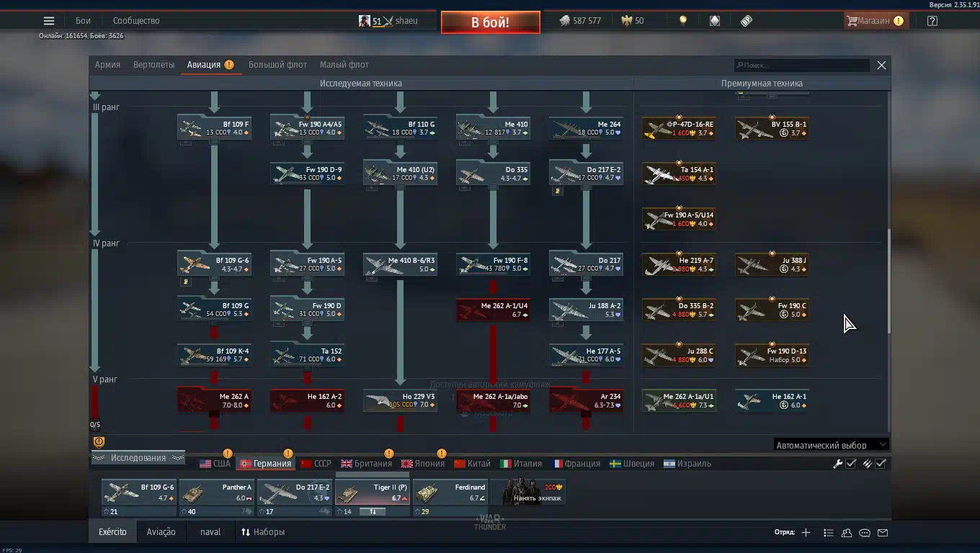The image size is (980, 553).
Task: Select the Me 410 rank III card
Action: pos(494,128)
